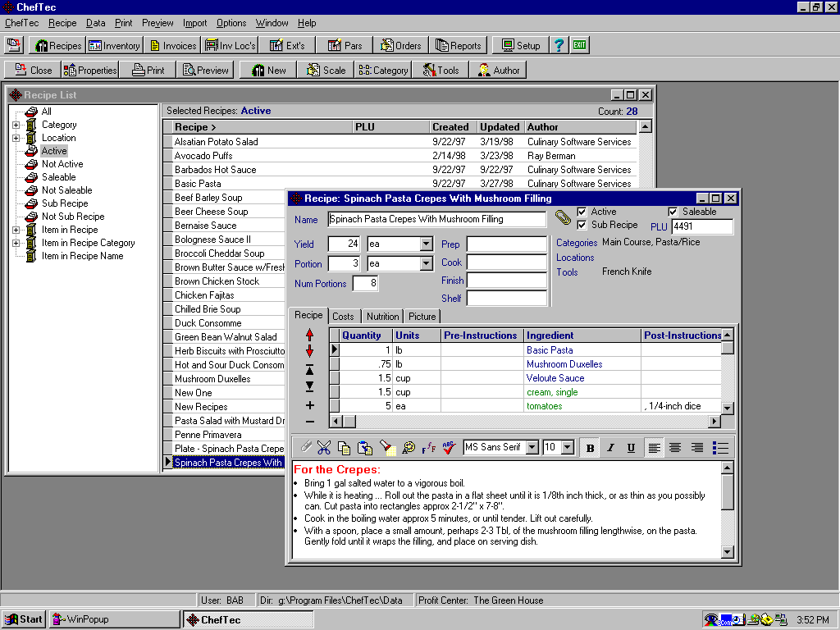Open recipe Properties

90,71
